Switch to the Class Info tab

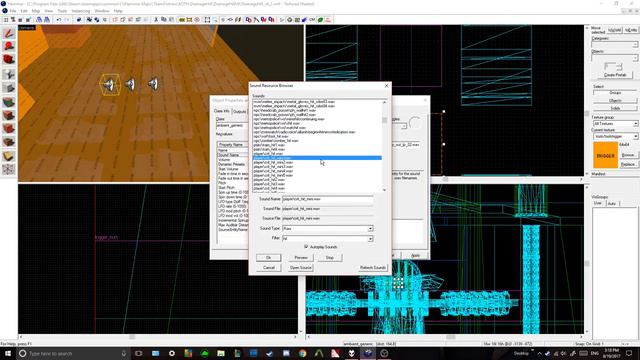(222, 111)
